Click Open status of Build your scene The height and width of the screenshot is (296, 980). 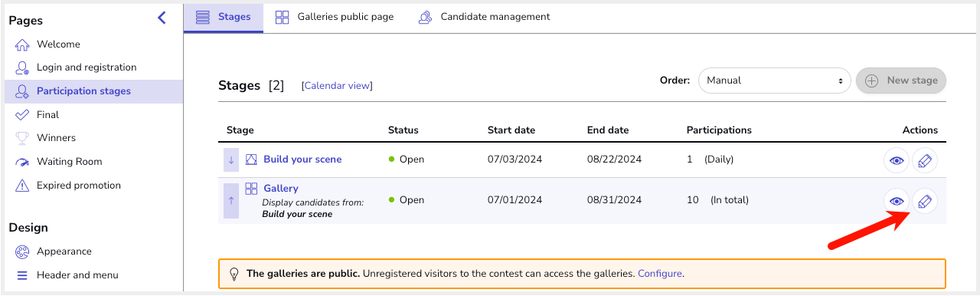click(x=407, y=160)
